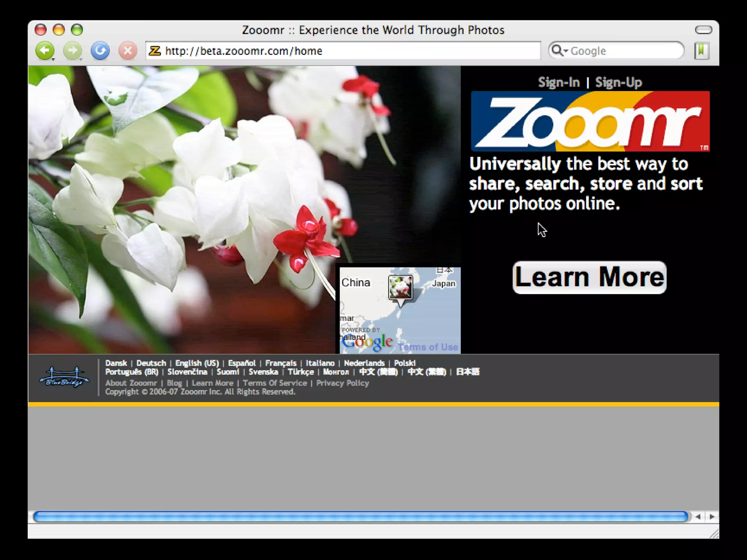Select Deutsch language link
This screenshot has height=560, width=747.
coord(151,363)
